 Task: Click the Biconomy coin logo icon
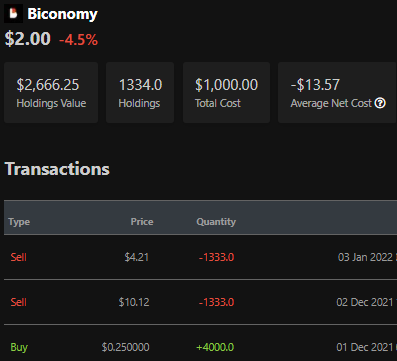pos(13,13)
